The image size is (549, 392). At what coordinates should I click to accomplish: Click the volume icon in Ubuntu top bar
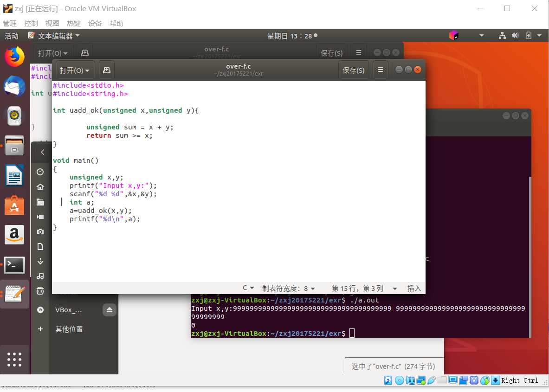(x=515, y=35)
